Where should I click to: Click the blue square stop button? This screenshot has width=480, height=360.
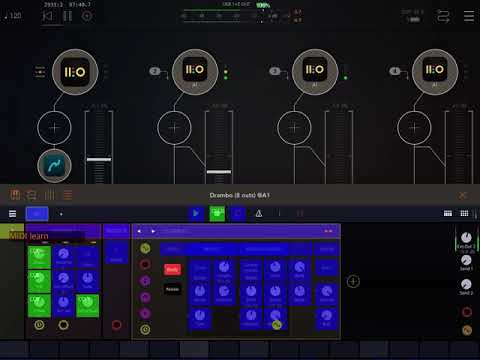[x=238, y=214]
